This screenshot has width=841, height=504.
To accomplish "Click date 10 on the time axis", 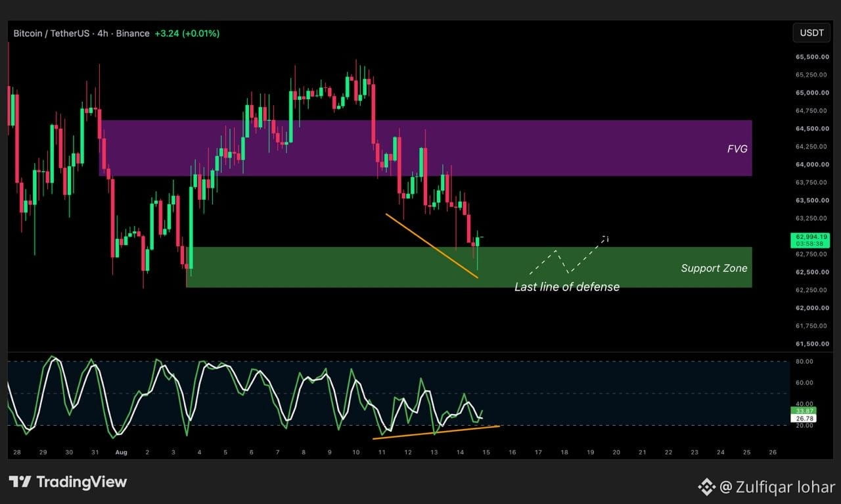I will pyautogui.click(x=355, y=453).
